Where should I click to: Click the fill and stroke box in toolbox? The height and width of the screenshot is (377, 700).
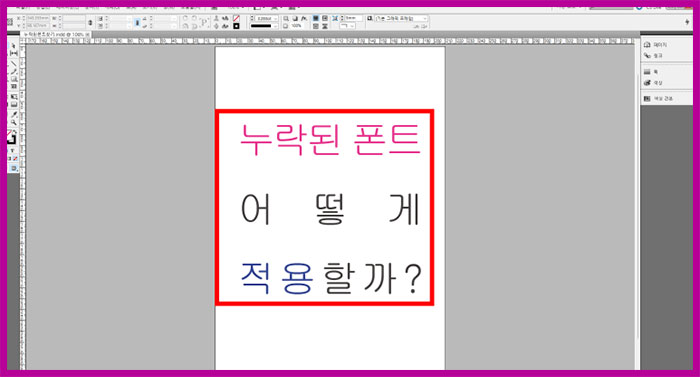point(11,136)
